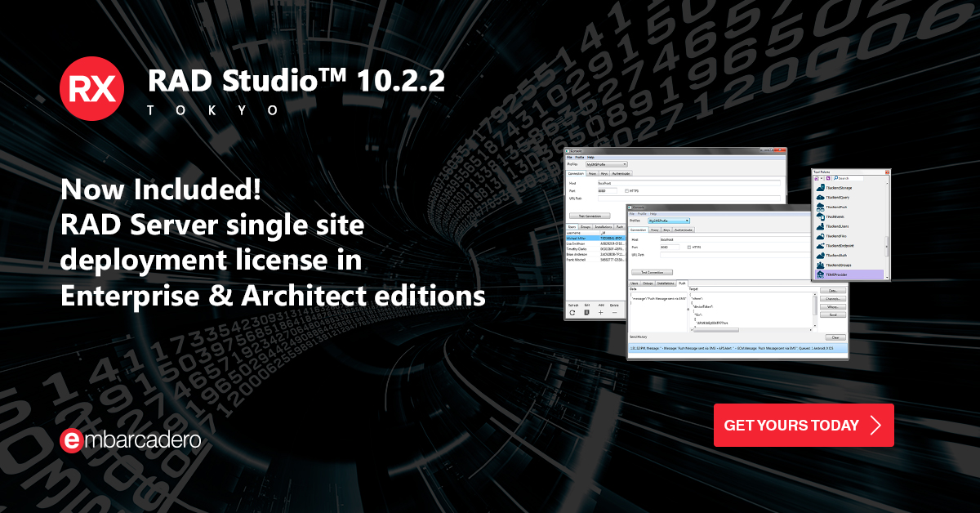This screenshot has height=513, width=980.
Task: Open Profiles dropdown in front Console
Action: (669, 221)
